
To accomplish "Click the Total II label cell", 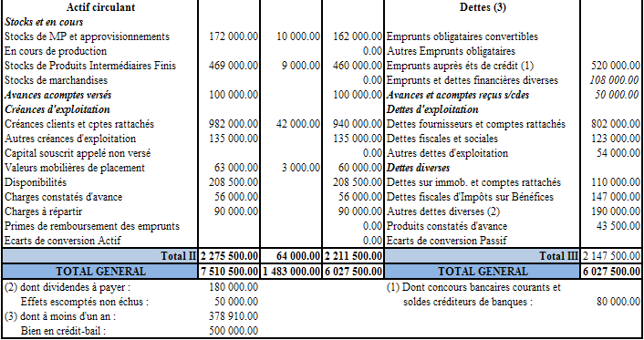I will (100, 256).
